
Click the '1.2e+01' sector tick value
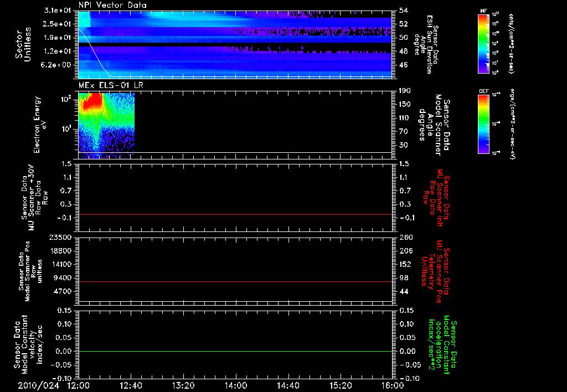pos(58,51)
